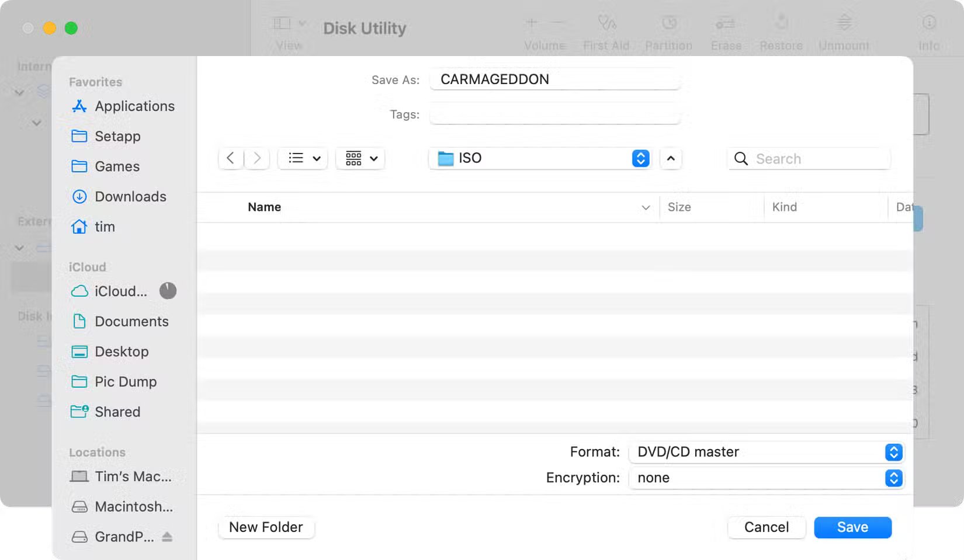Click the Save As filename field

tap(555, 79)
